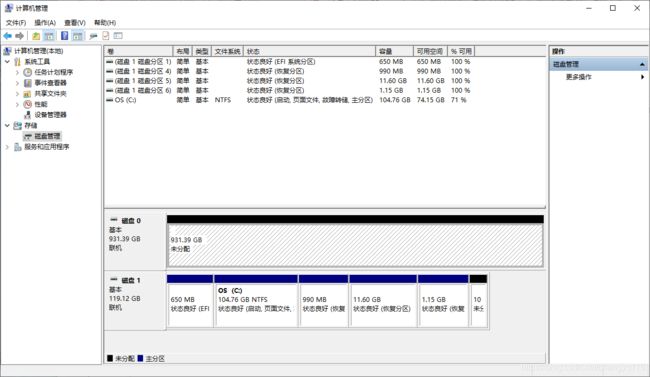Sort by the 可用空间 column header
The width and height of the screenshot is (650, 377).
(430, 51)
